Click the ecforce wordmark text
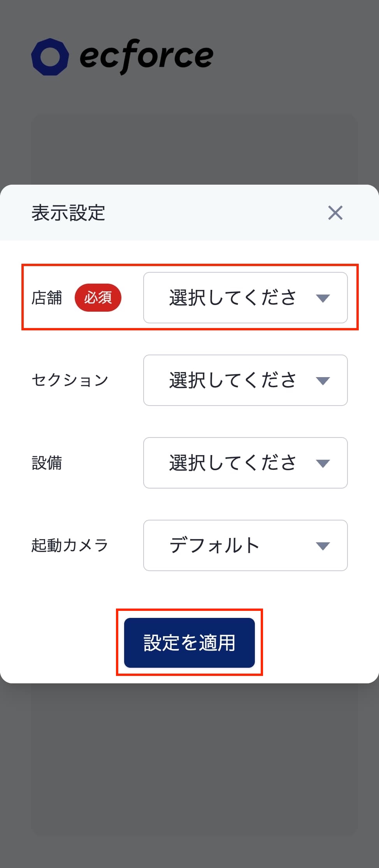This screenshot has height=868, width=379. coord(146,56)
